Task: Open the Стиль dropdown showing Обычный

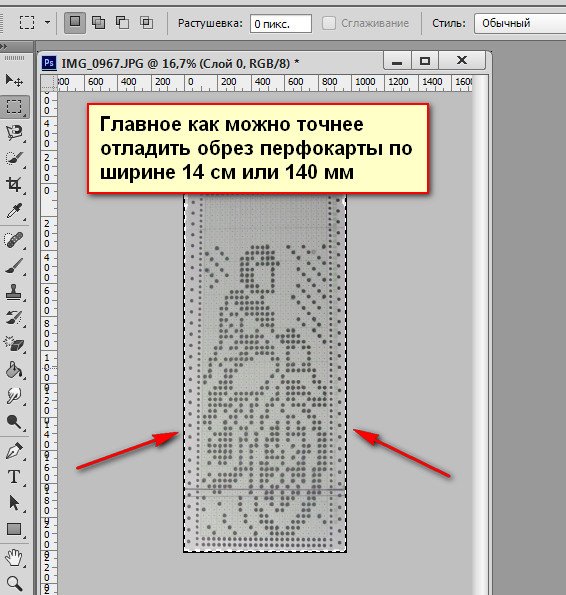Action: coord(520,24)
